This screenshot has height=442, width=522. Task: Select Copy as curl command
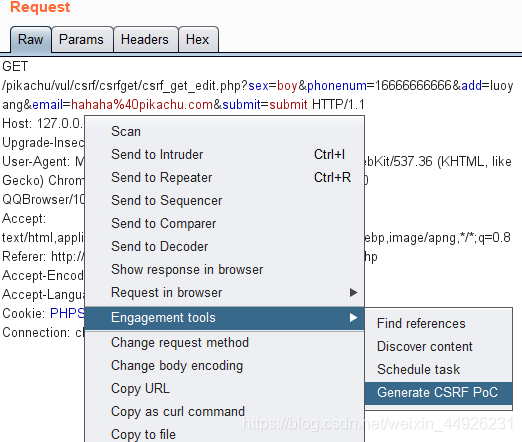point(224,411)
